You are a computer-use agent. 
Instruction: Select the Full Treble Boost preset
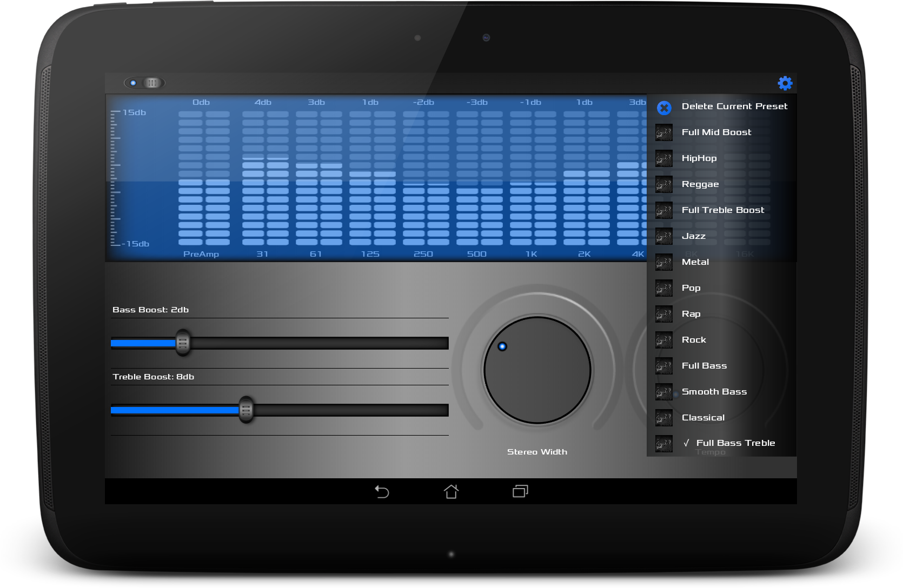tap(721, 210)
